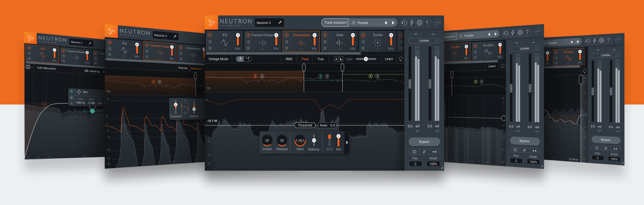The image size is (644, 205).
Task: Remove the Compressor module with its X icon
Action: (286, 48)
